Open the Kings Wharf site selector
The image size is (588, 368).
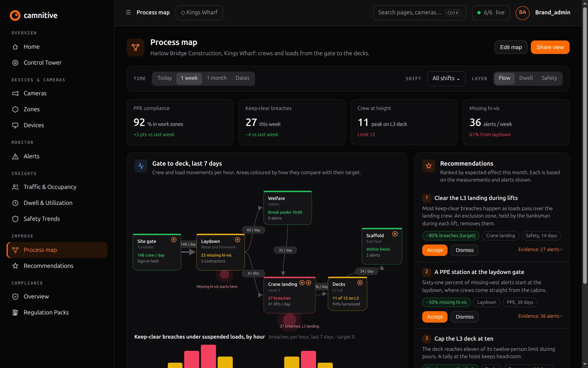coord(199,13)
